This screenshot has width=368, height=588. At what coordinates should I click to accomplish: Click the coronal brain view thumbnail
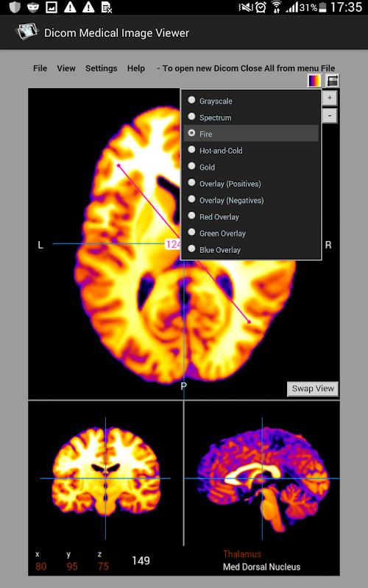[x=105, y=473]
